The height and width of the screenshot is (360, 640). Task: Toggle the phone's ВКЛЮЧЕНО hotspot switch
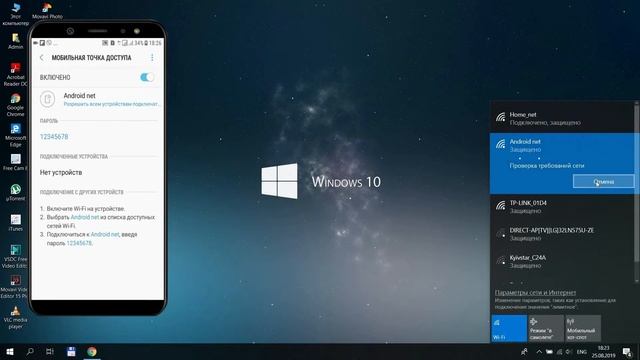click(x=147, y=77)
